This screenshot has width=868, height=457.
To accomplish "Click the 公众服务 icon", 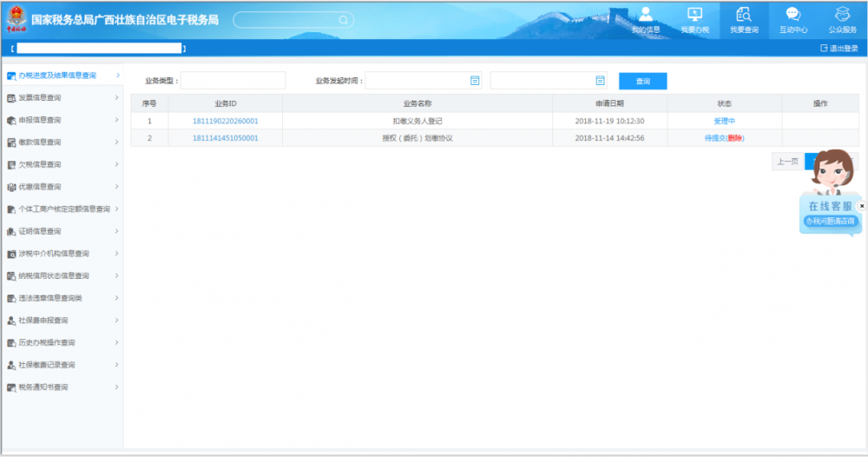I will pos(842,14).
